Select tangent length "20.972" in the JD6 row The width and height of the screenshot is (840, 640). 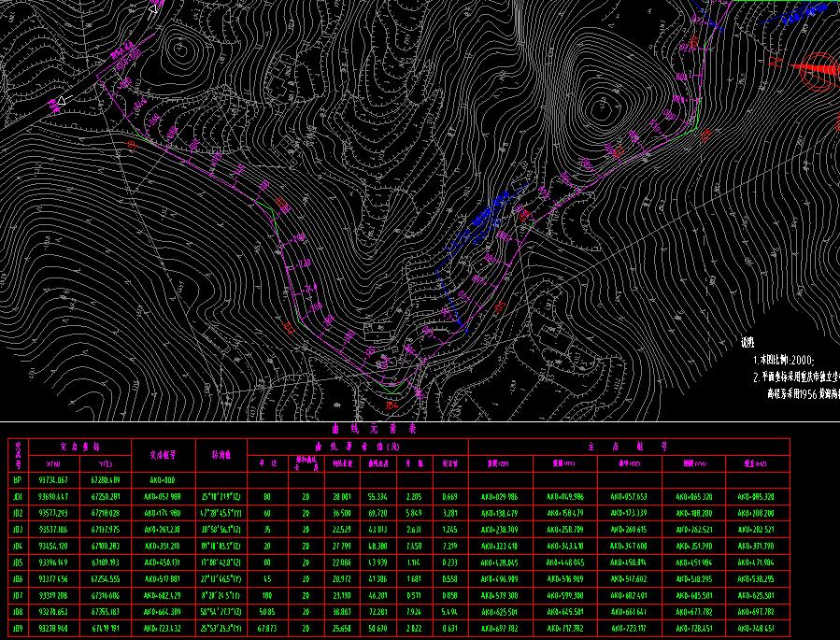point(342,579)
